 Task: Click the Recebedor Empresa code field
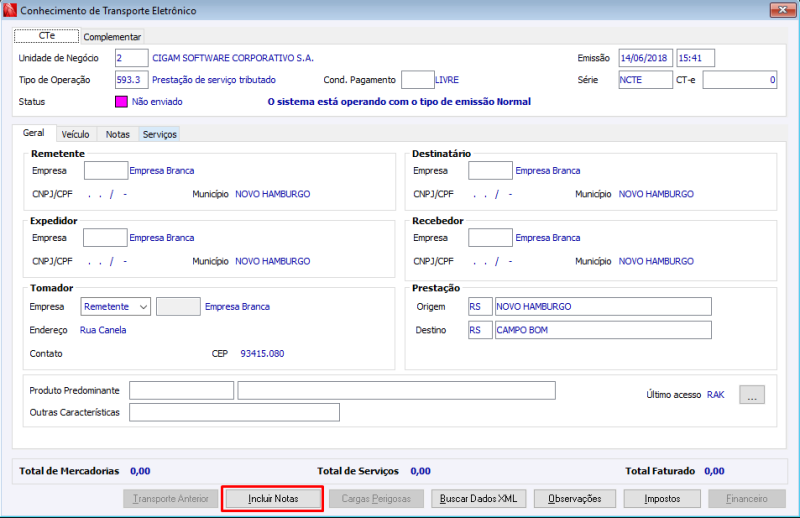tap(490, 238)
